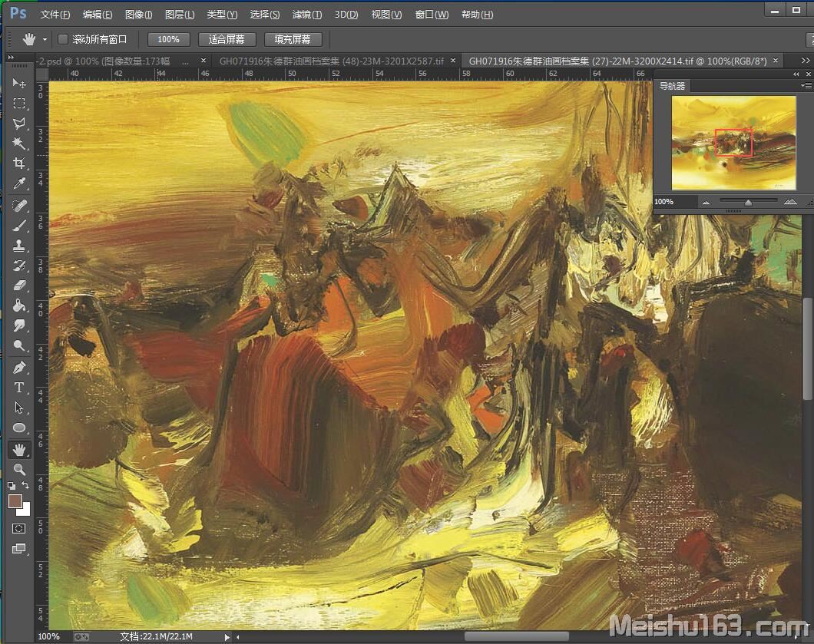This screenshot has width=814, height=644.
Task: Open the 编辑(E) menu
Action: coord(98,15)
